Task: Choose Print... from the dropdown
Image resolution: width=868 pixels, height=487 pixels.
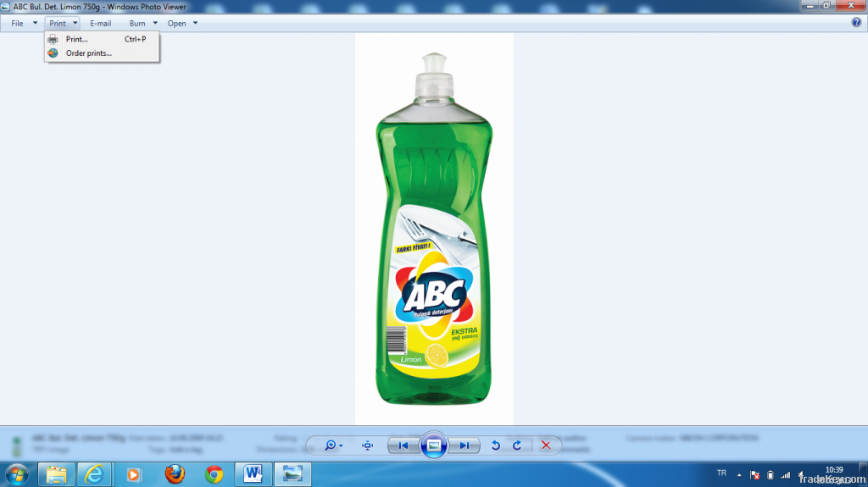Action: click(102, 39)
